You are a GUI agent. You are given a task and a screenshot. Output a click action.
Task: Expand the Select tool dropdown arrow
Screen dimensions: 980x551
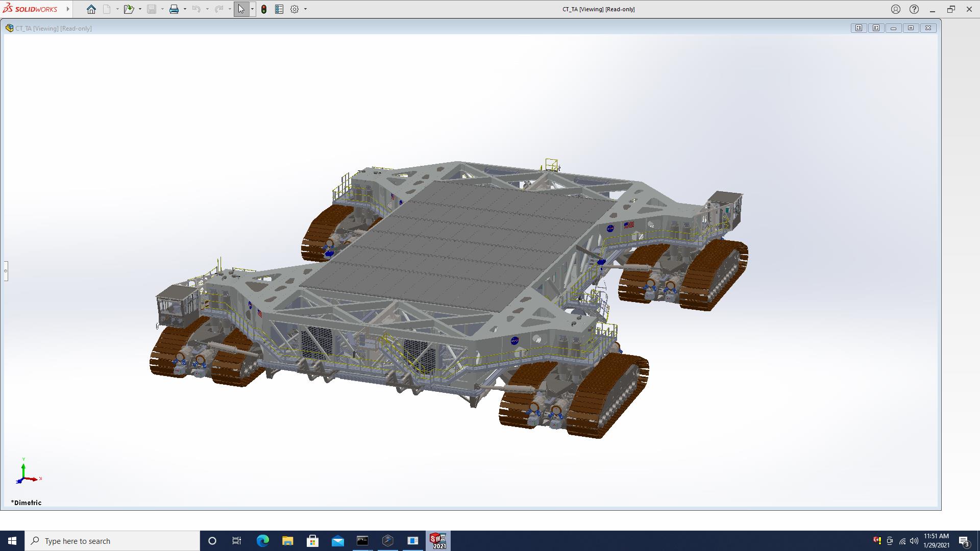pos(252,9)
